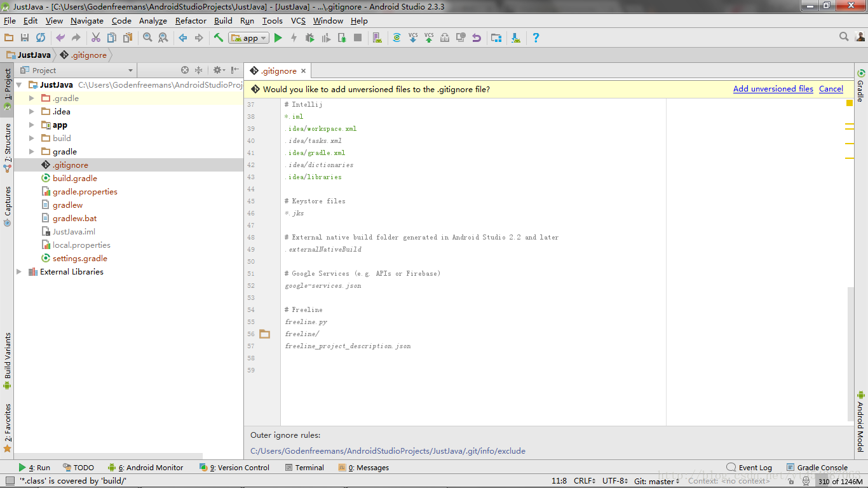Click Scroll from Source target icon

185,70
